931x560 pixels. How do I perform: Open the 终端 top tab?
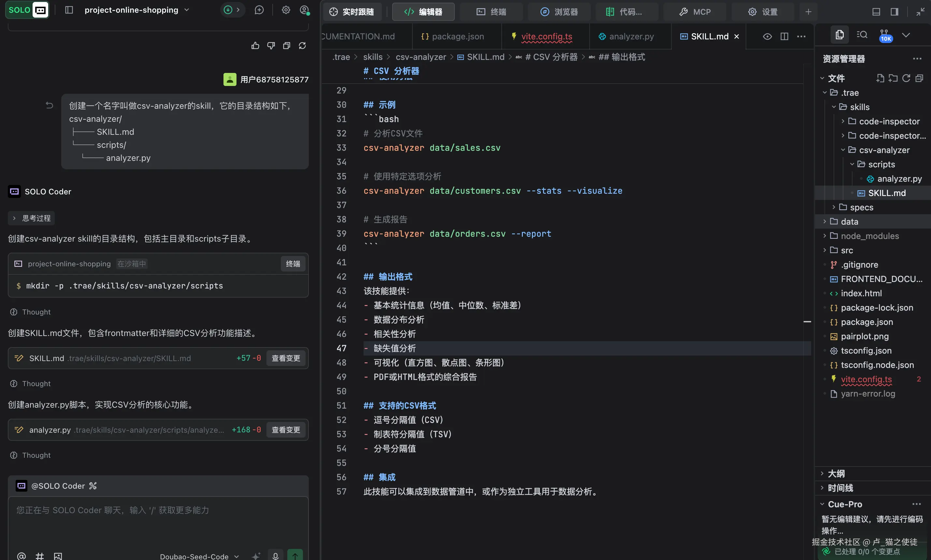coord(491,12)
